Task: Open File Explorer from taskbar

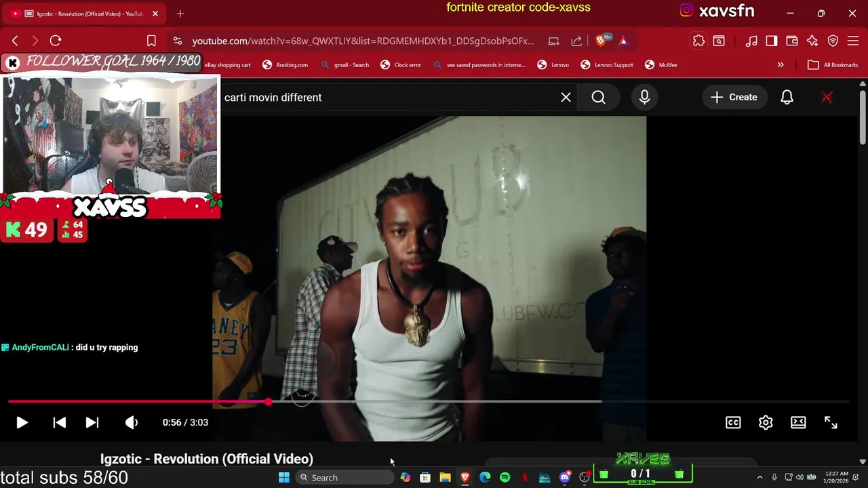Action: coord(445,478)
